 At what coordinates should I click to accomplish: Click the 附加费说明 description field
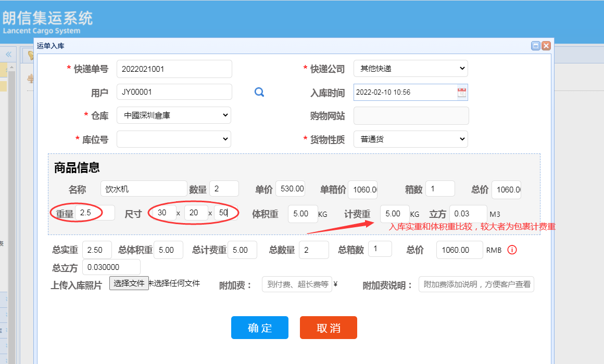(476, 284)
